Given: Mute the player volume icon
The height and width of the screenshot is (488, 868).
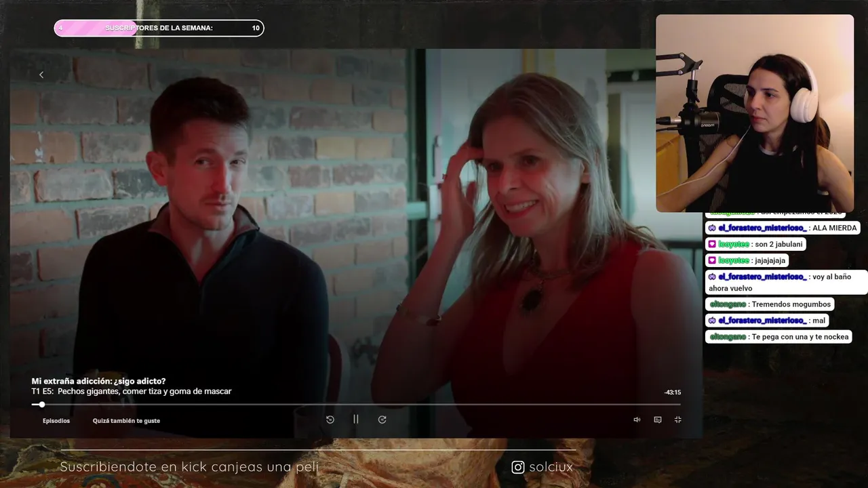Looking at the screenshot, I should click(637, 420).
